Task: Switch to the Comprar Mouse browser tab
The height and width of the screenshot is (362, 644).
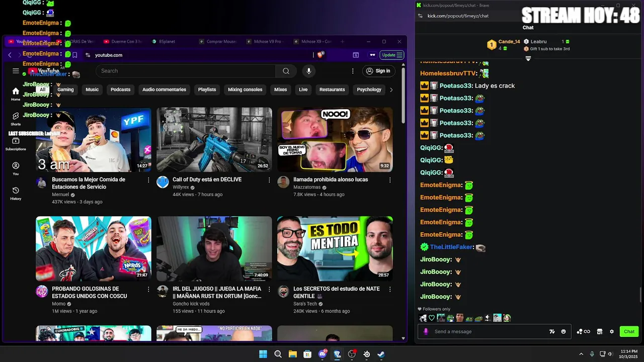Action: click(x=217, y=41)
